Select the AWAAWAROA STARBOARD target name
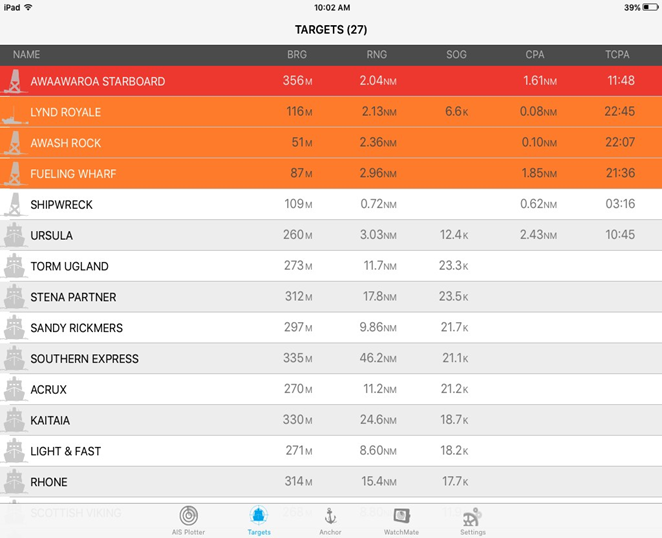Viewport: 662px width, 538px height. [x=98, y=81]
